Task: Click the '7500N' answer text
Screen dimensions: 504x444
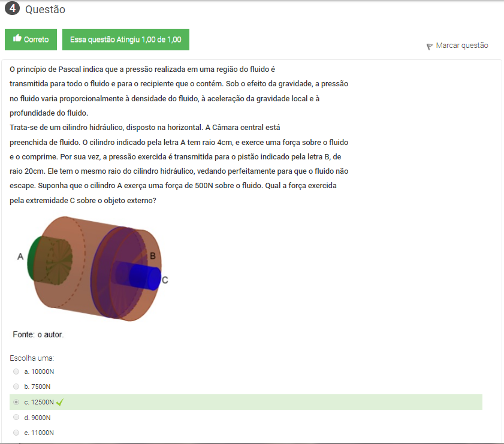Action: tap(41, 386)
